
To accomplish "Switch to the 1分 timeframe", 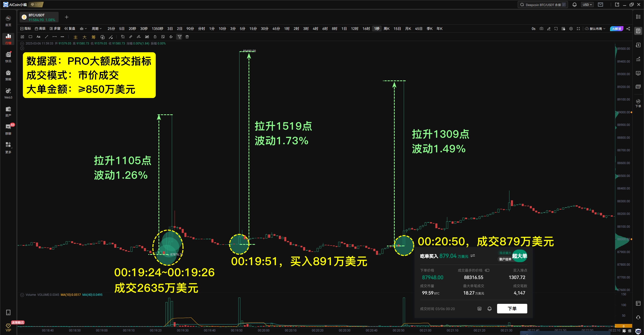I will pyautogui.click(x=212, y=29).
